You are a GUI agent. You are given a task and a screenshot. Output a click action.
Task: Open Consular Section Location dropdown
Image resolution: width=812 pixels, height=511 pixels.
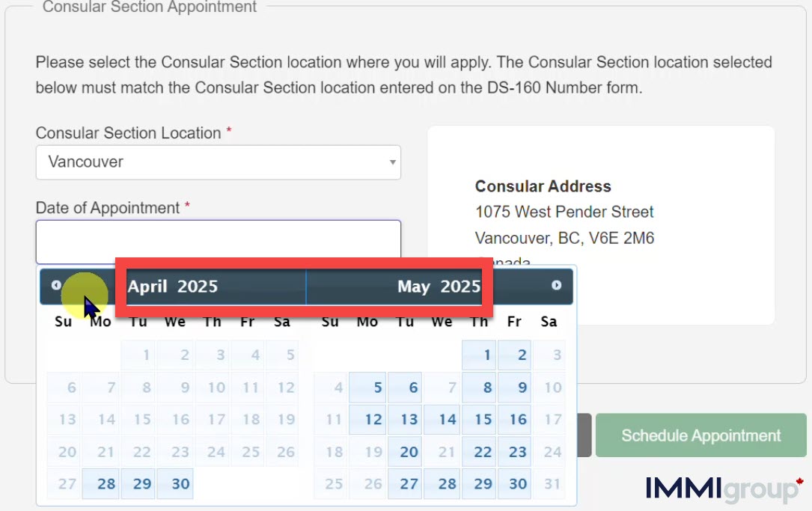pos(218,162)
